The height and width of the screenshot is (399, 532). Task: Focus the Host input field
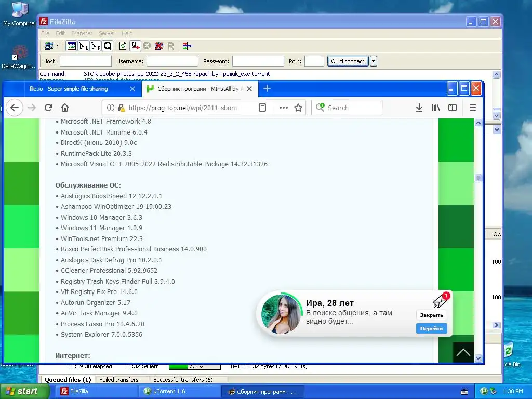(86, 61)
